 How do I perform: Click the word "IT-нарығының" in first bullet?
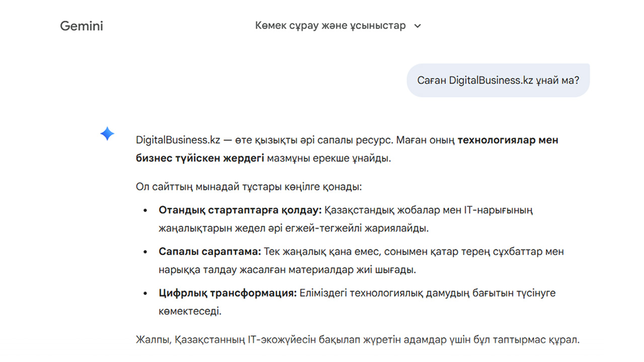501,210
